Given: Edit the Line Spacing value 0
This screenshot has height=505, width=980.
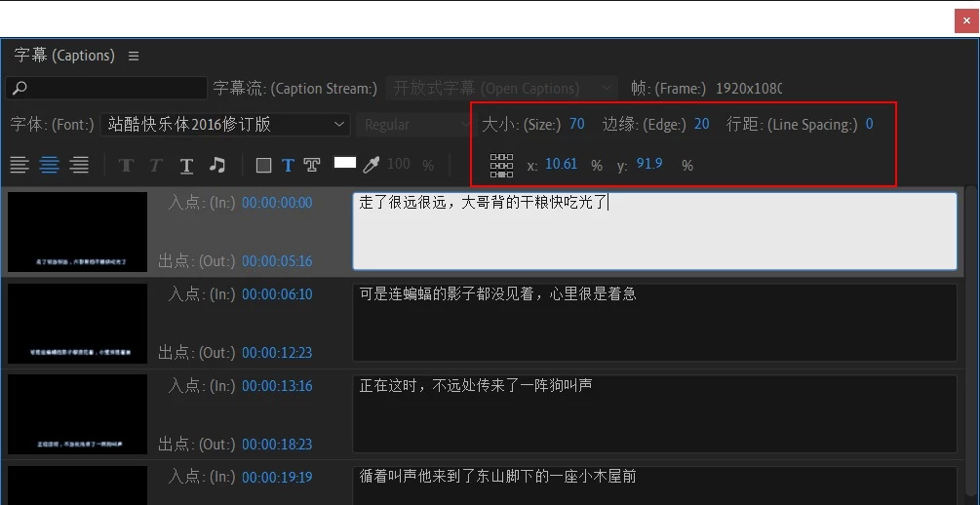Looking at the screenshot, I should click(870, 124).
